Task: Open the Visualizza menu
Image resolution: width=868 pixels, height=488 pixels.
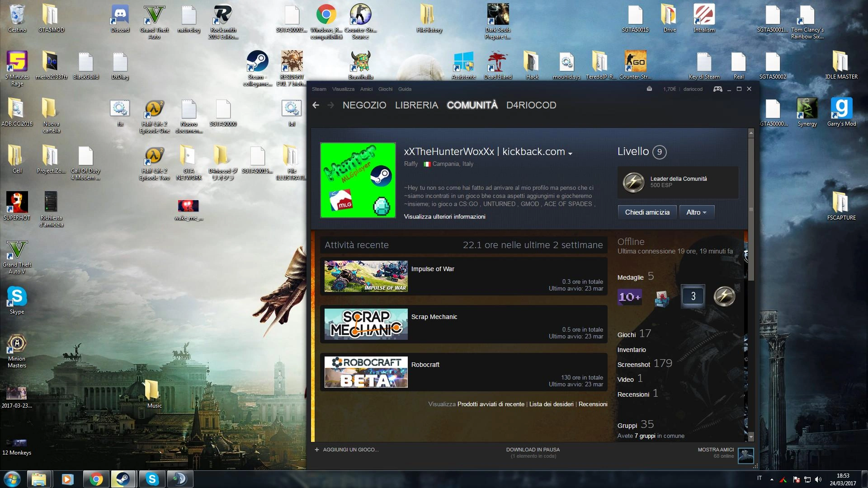Action: pyautogui.click(x=343, y=89)
